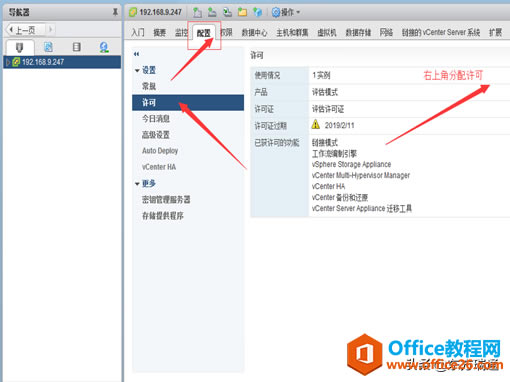Viewport: 510px width, 382px height.
Task: Click the 评估模式 product value
Action: [x=325, y=92]
